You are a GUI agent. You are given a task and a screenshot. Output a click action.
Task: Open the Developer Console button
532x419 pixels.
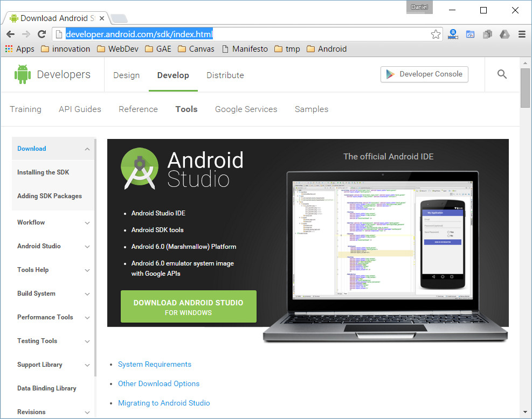pos(424,74)
